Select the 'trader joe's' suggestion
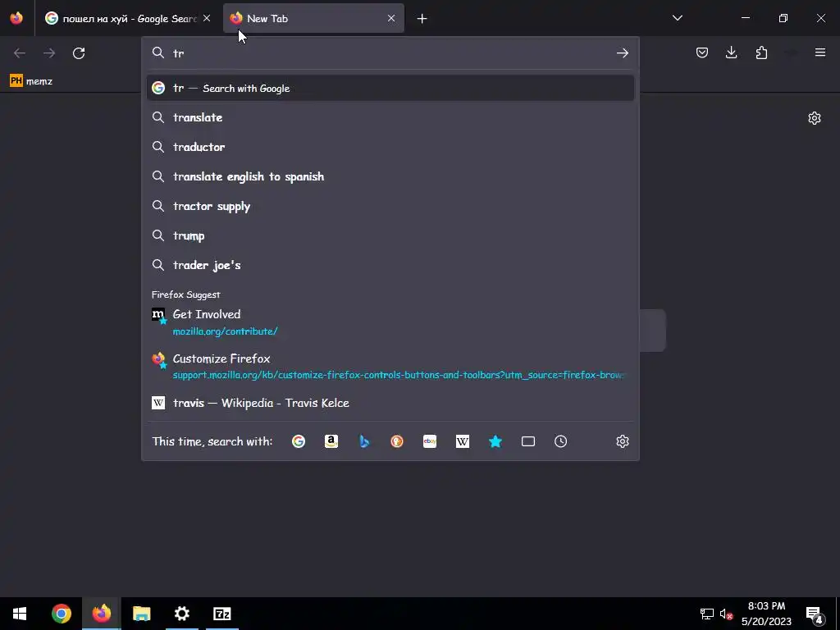This screenshot has height=630, width=840. pos(390,265)
